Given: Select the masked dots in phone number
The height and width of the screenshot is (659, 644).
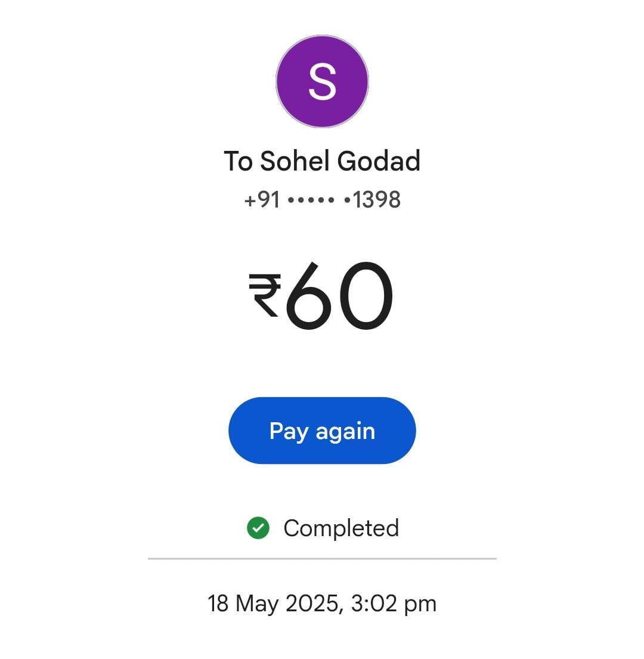Looking at the screenshot, I should click(x=319, y=200).
